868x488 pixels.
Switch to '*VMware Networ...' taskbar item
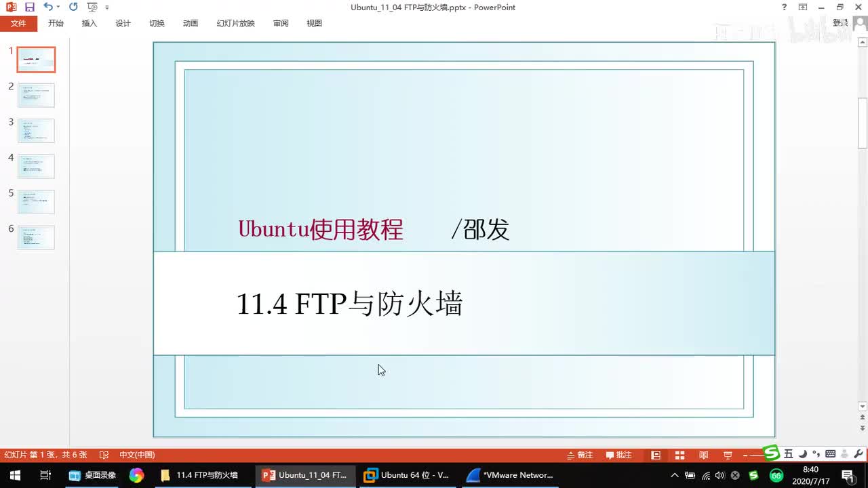pyautogui.click(x=509, y=475)
